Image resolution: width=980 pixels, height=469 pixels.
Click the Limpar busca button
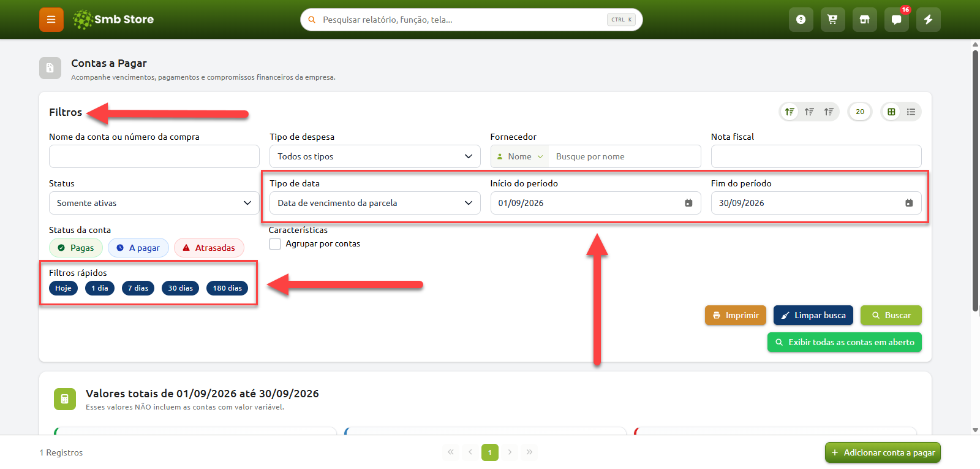(x=813, y=315)
